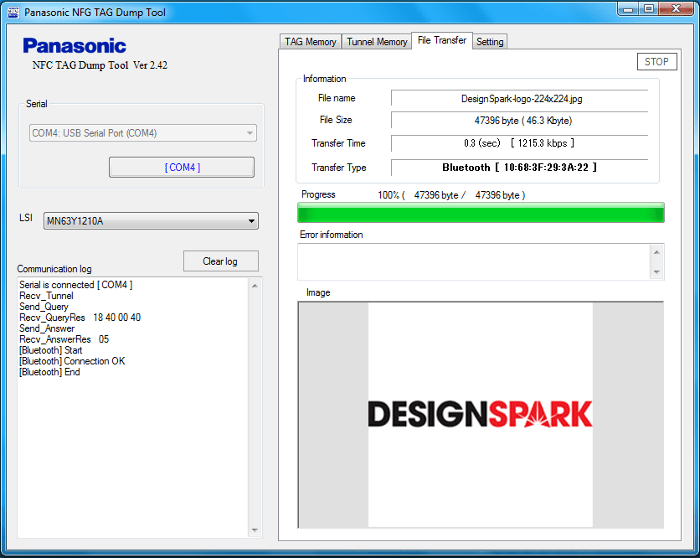Click the green transfer progress bar
This screenshot has height=558, width=700.
coord(481,212)
